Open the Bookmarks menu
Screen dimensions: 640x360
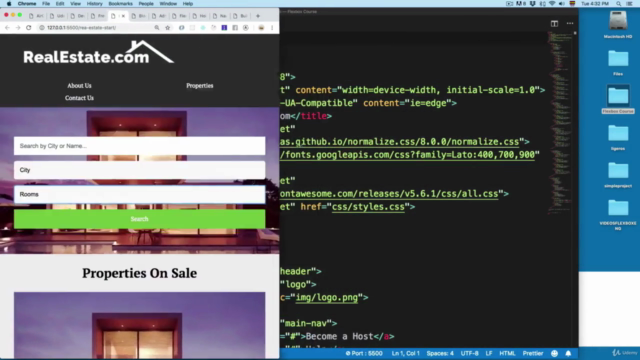[120, 4]
